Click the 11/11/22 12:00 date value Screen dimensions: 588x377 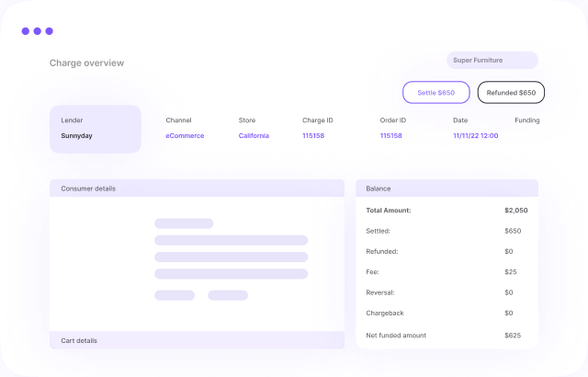475,136
